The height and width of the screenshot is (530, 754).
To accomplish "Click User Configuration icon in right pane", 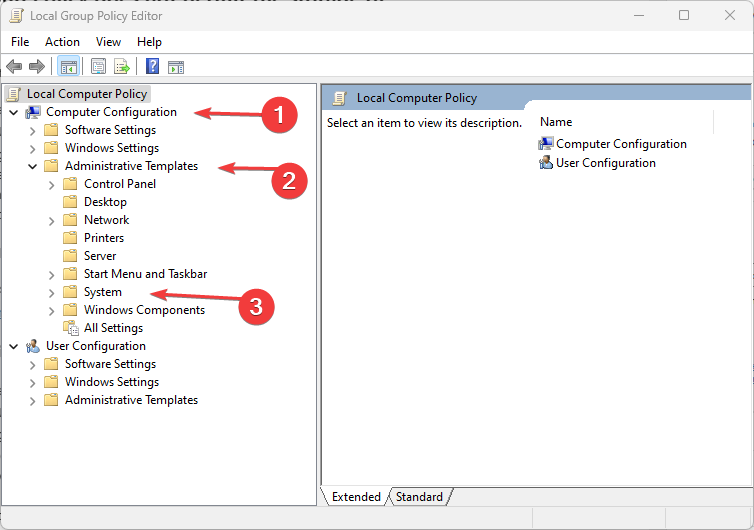I will (x=546, y=163).
